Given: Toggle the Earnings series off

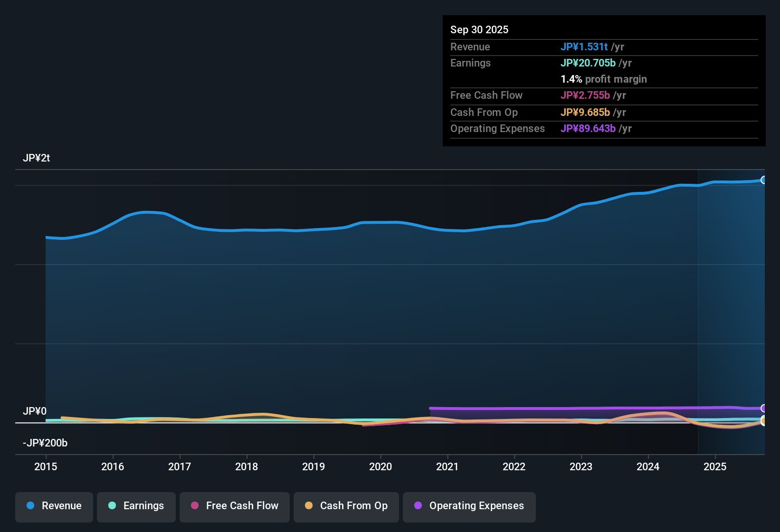Looking at the screenshot, I should [136, 506].
